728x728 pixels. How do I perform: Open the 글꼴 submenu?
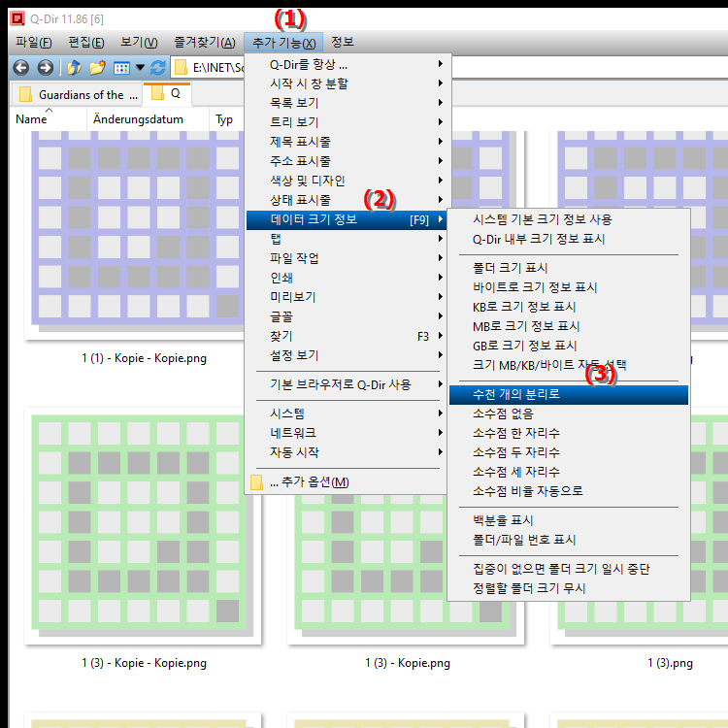tap(346, 316)
